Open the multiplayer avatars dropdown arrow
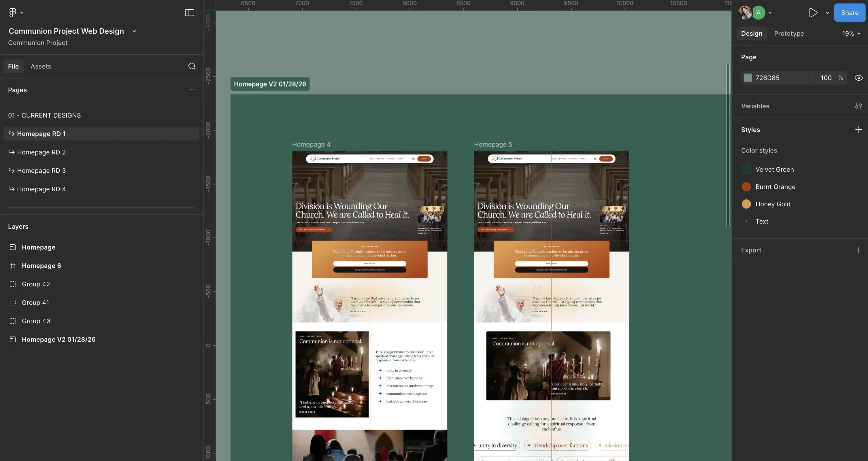 point(770,13)
